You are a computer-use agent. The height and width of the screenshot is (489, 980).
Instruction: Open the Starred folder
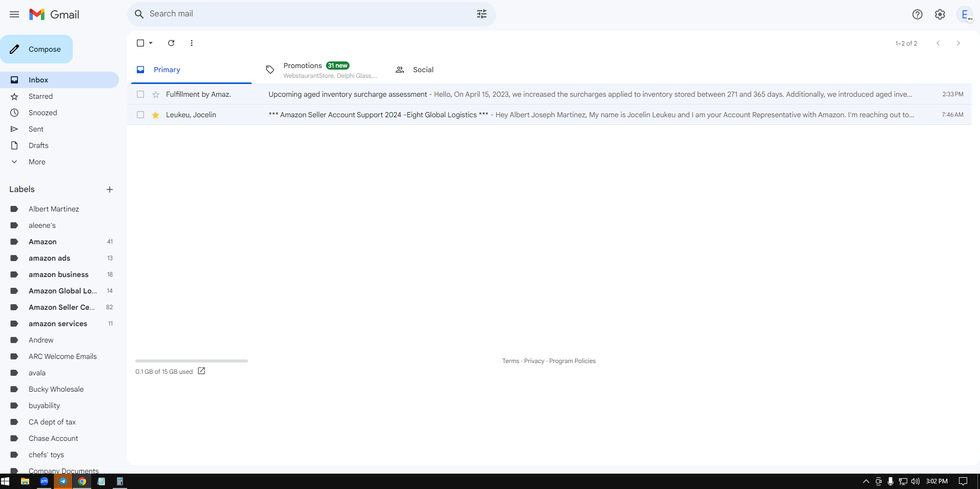59,96
